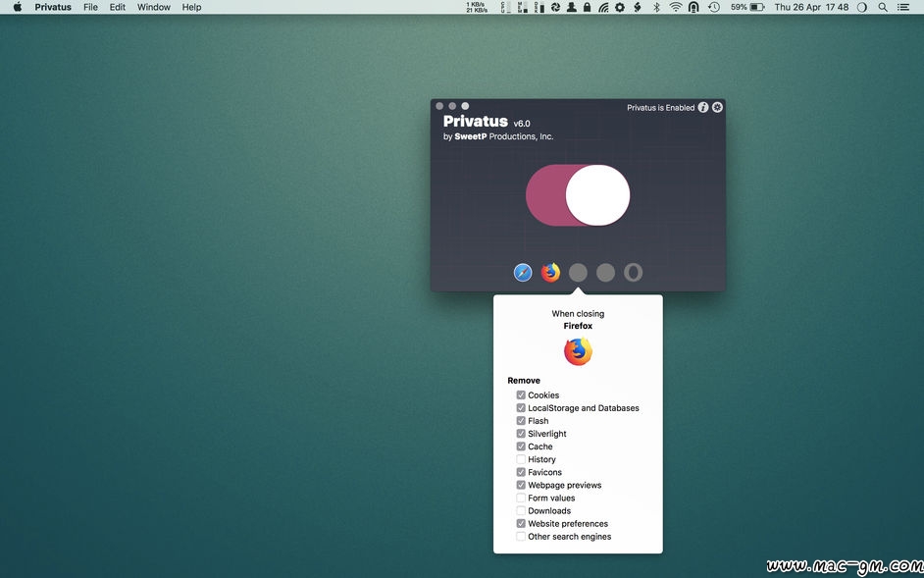The height and width of the screenshot is (578, 924).
Task: Click the battery status icon
Action: click(x=757, y=7)
